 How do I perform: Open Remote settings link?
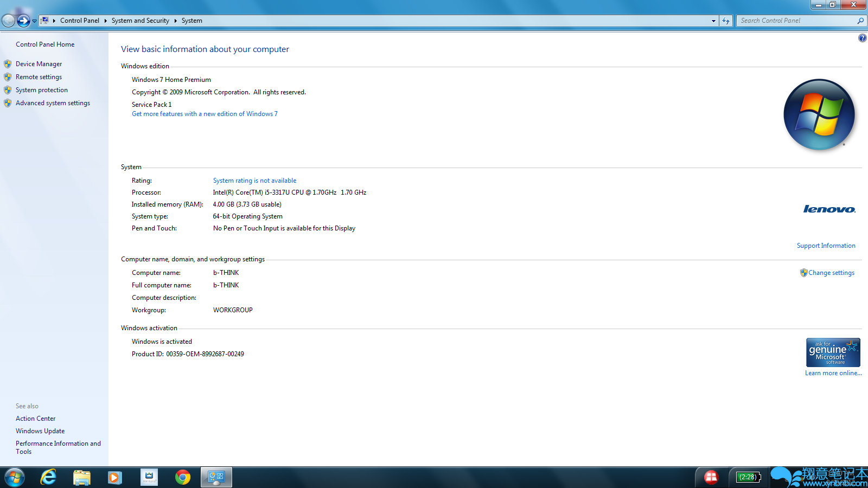(39, 77)
